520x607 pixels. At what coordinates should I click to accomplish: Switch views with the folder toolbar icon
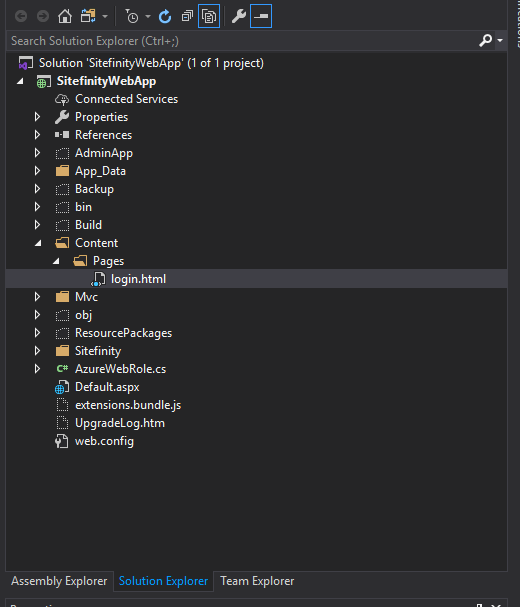(88, 16)
